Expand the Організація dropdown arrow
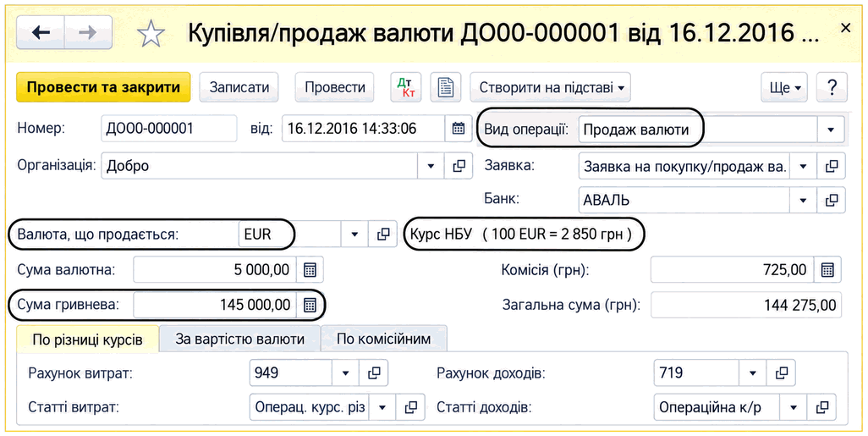Screen dimensions: 868x436 tap(431, 166)
